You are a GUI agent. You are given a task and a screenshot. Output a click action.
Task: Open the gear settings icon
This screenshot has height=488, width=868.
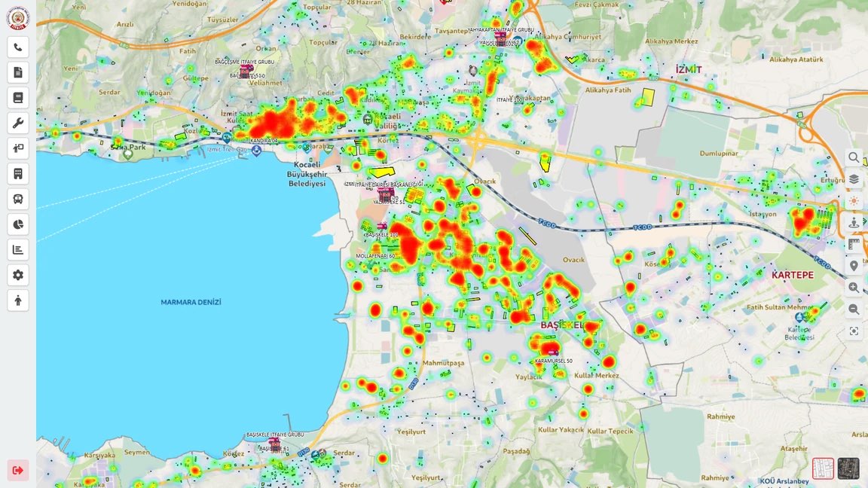pyautogui.click(x=18, y=275)
